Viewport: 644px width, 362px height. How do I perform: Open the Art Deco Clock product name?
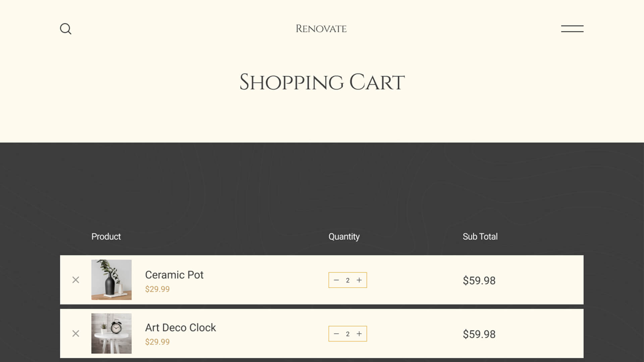pos(180,327)
